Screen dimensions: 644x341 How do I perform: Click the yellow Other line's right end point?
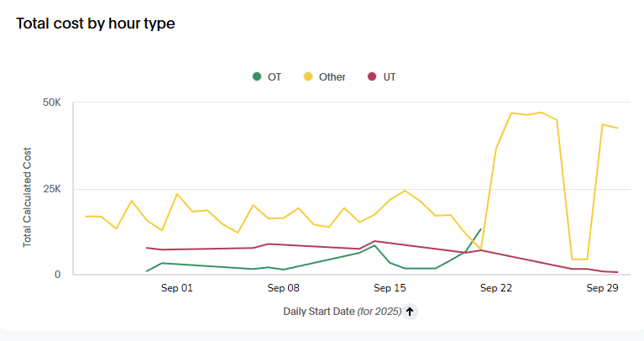[618, 128]
